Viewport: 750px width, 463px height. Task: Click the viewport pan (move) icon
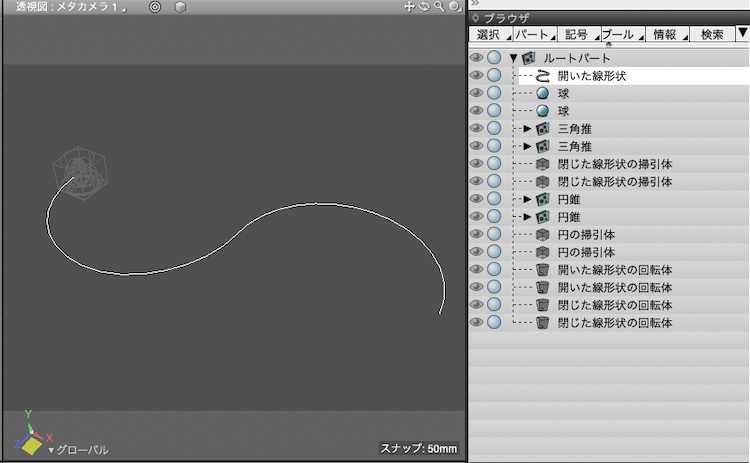pyautogui.click(x=409, y=7)
